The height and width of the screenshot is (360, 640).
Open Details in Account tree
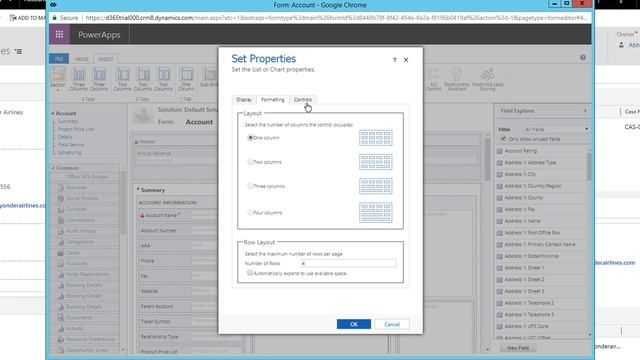[x=65, y=137]
